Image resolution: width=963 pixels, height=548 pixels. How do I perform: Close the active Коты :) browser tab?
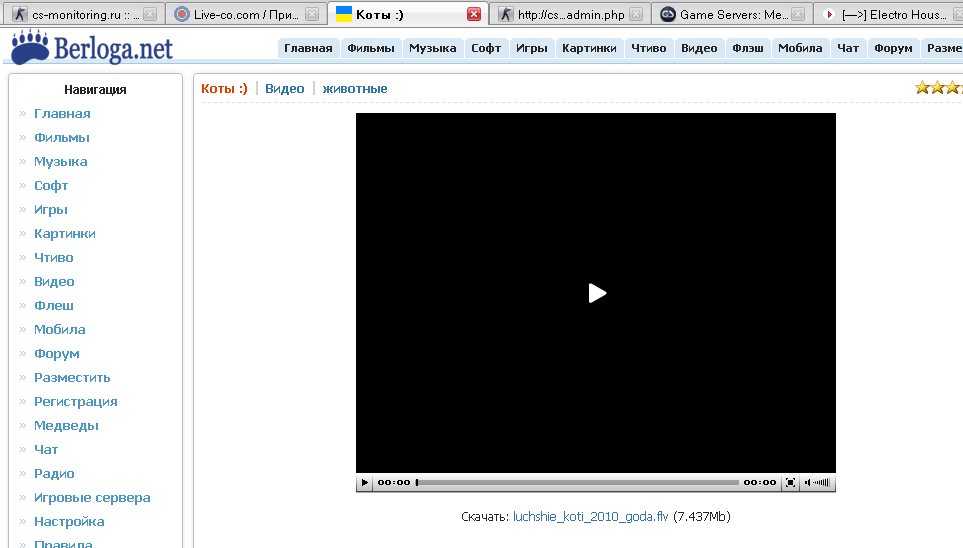tap(474, 14)
